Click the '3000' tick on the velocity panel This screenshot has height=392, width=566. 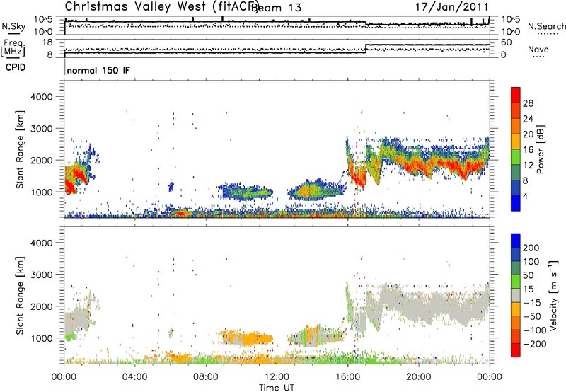coord(42,275)
